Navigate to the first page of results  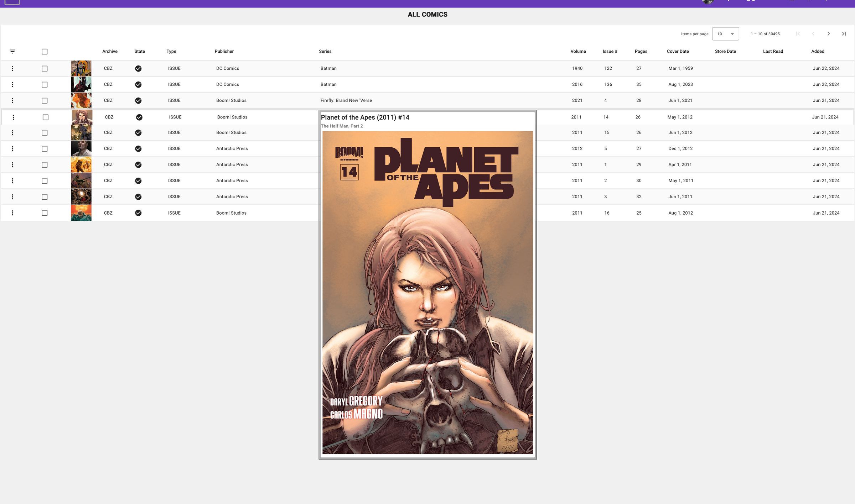coord(799,33)
